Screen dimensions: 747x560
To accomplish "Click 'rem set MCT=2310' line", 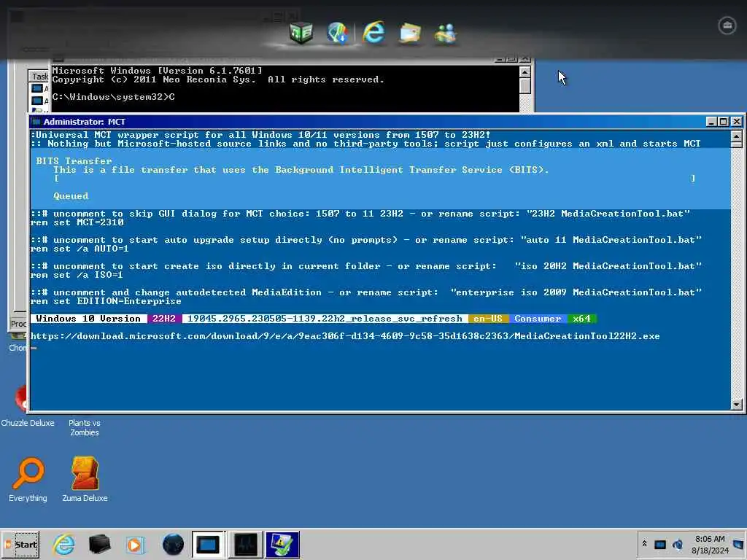I will (x=77, y=222).
